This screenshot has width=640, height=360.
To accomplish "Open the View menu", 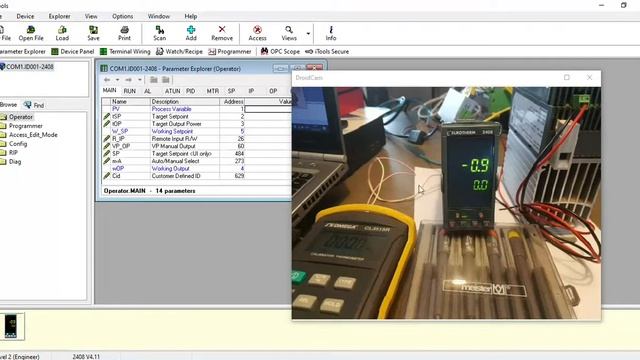I will pyautogui.click(x=91, y=16).
